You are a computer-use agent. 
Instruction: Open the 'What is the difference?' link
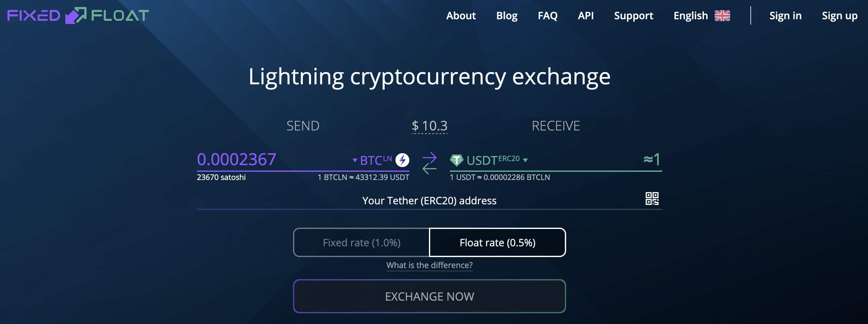tap(429, 265)
